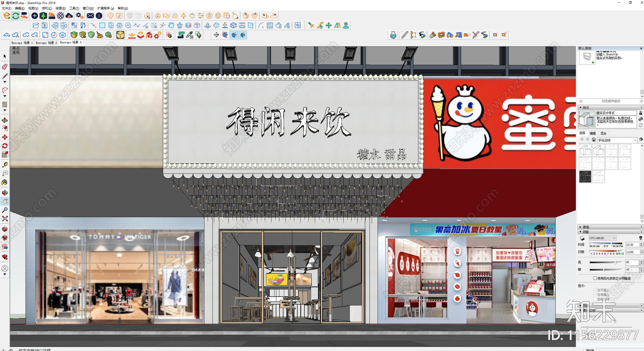The image size is (644, 351).
Task: Click the style name 建筑设计样式 field
Action: (x=616, y=113)
